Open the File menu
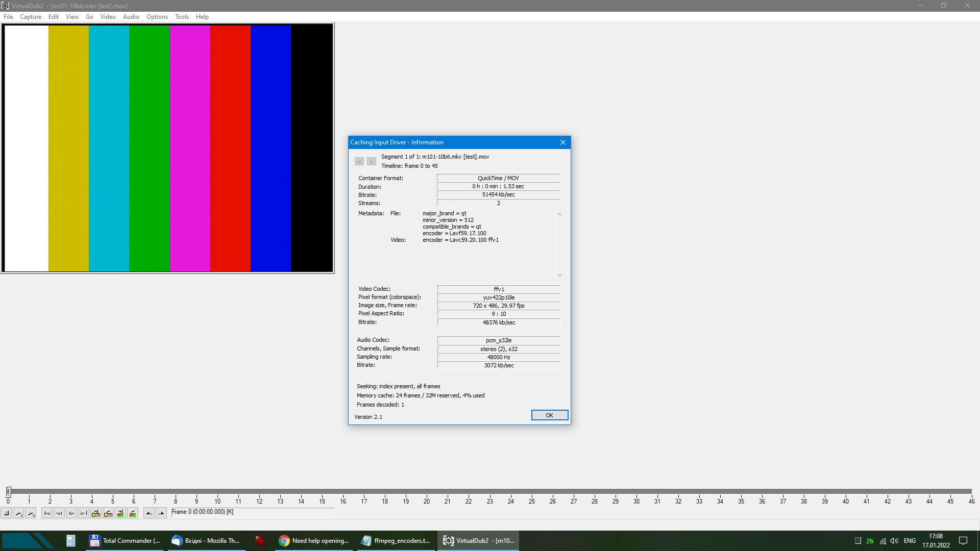The height and width of the screenshot is (551, 980). tap(8, 16)
